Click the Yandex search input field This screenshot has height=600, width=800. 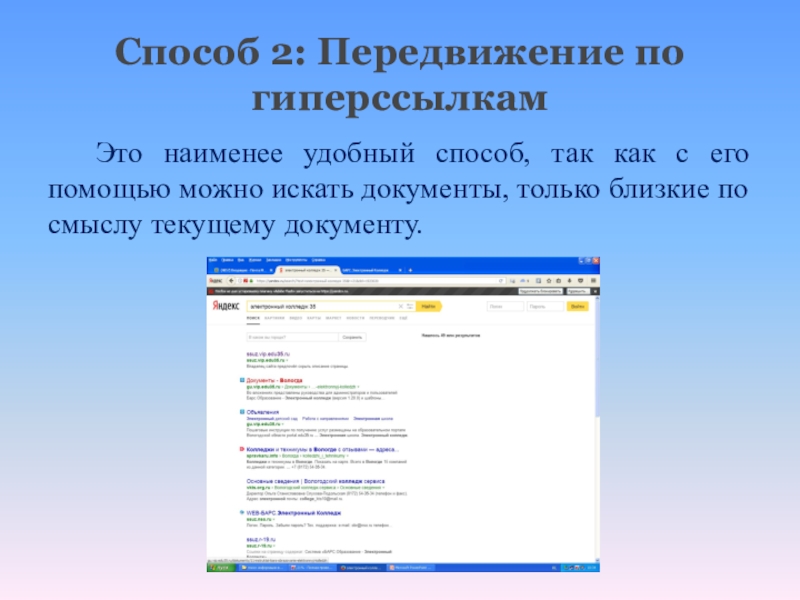tap(320, 306)
